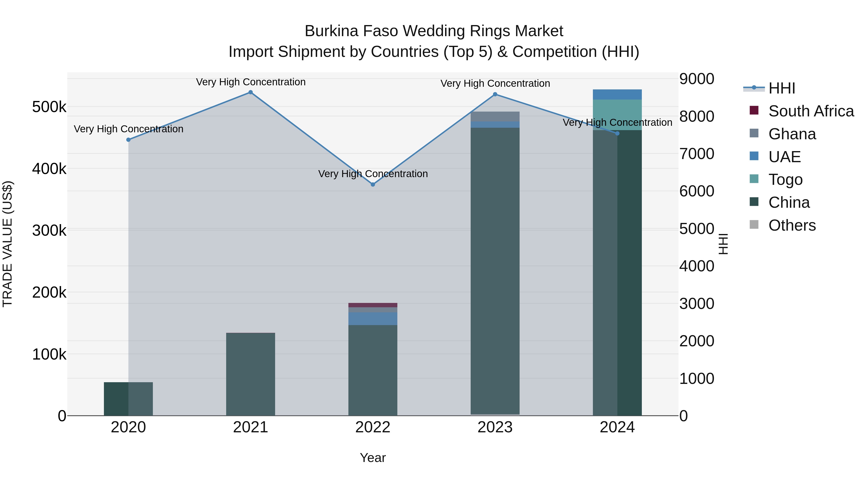Select the China segment in 2023 bar
This screenshot has height=488, width=868.
click(x=495, y=271)
